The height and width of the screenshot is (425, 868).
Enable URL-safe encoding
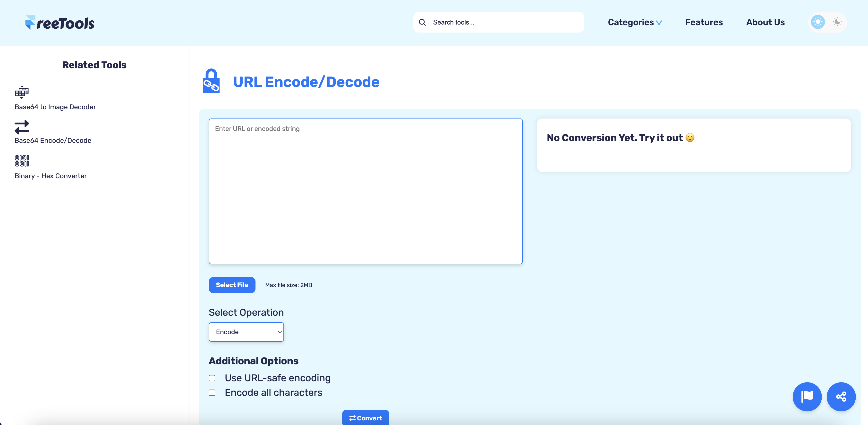pos(212,378)
